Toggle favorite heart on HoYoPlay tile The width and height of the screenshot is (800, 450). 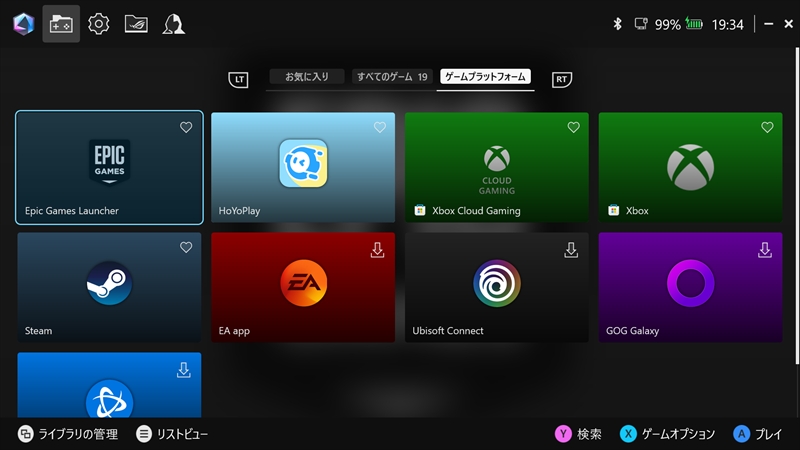tap(379, 128)
